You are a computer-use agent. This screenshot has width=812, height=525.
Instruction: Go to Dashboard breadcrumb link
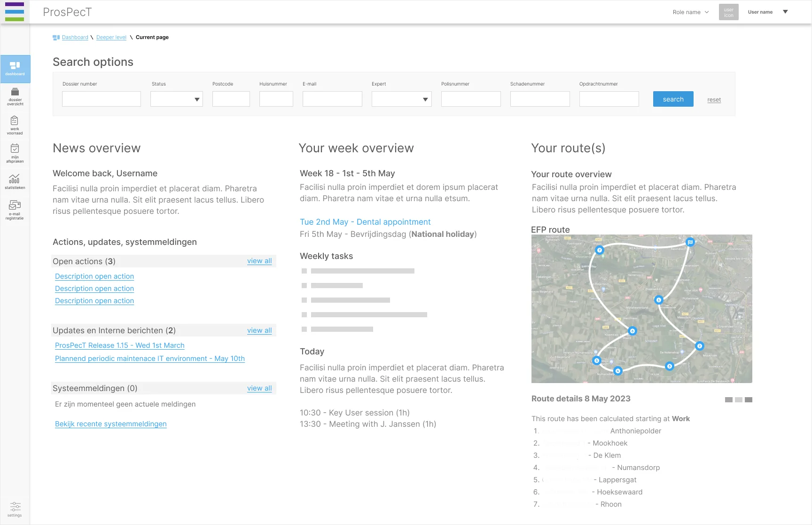click(75, 38)
